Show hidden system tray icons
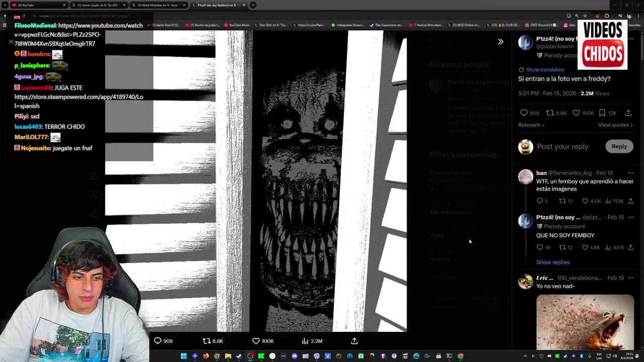644x362 pixels. [525, 356]
